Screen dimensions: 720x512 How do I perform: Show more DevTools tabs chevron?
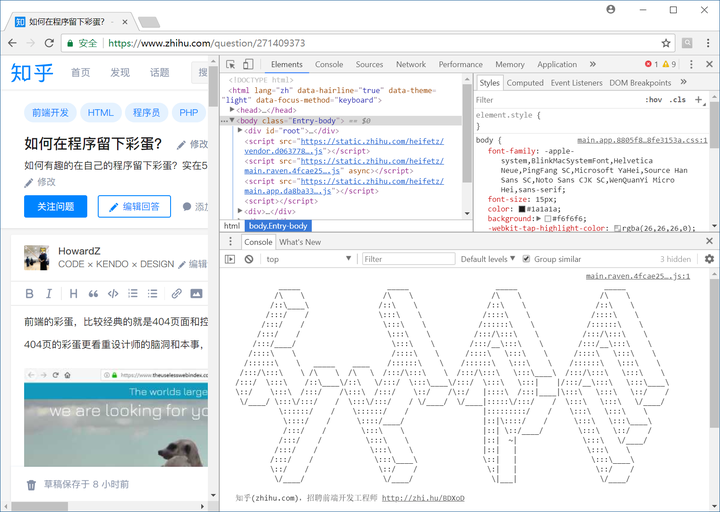click(592, 64)
